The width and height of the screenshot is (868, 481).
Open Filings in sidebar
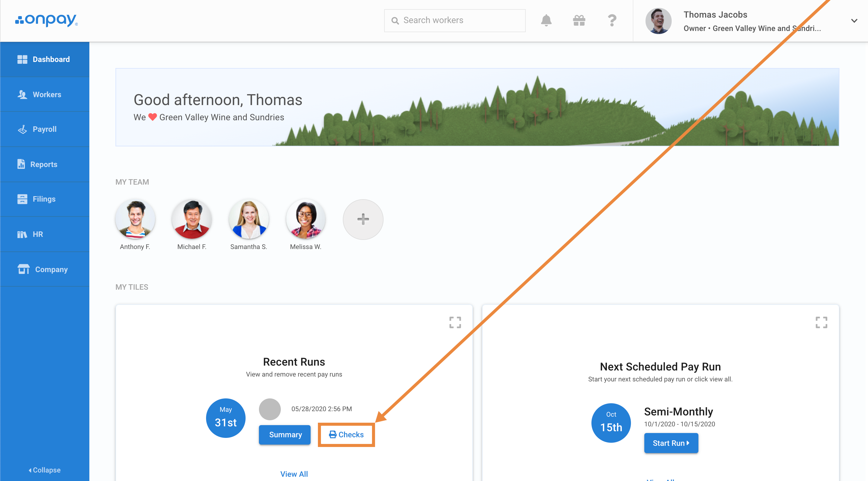tap(45, 199)
